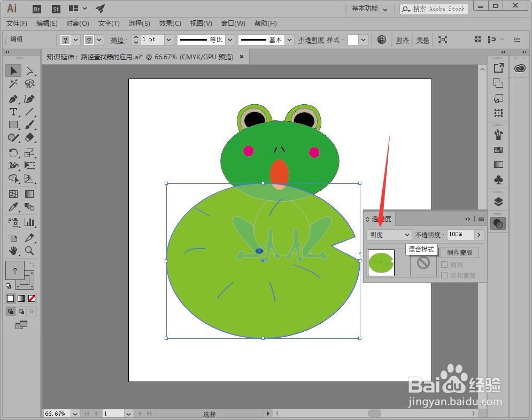Select the Magic Wand tool
The image size is (532, 420).
click(x=13, y=84)
